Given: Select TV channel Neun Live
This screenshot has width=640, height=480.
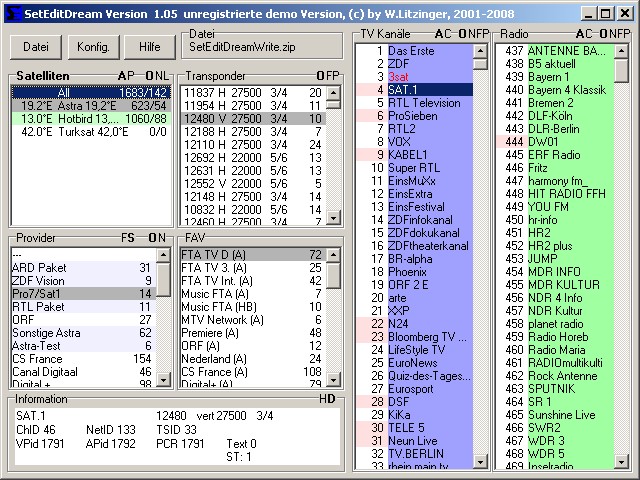Looking at the screenshot, I should point(415,441).
